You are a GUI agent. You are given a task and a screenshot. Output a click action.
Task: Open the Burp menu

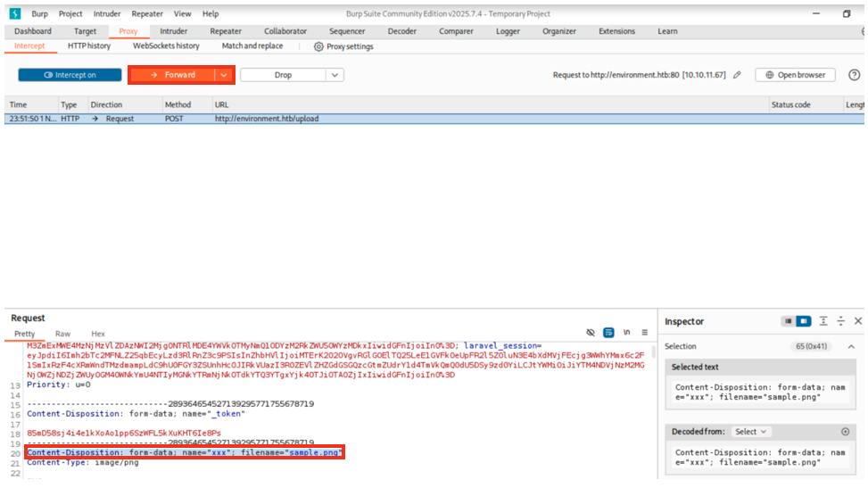point(39,14)
